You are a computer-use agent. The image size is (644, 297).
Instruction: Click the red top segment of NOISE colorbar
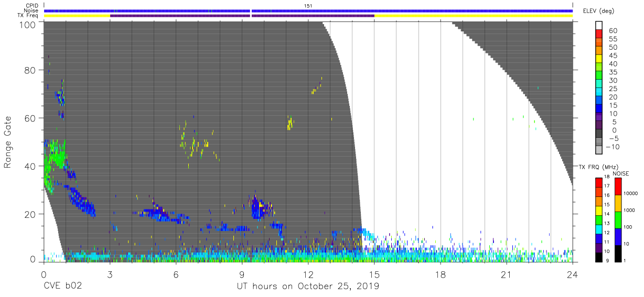[618, 186]
